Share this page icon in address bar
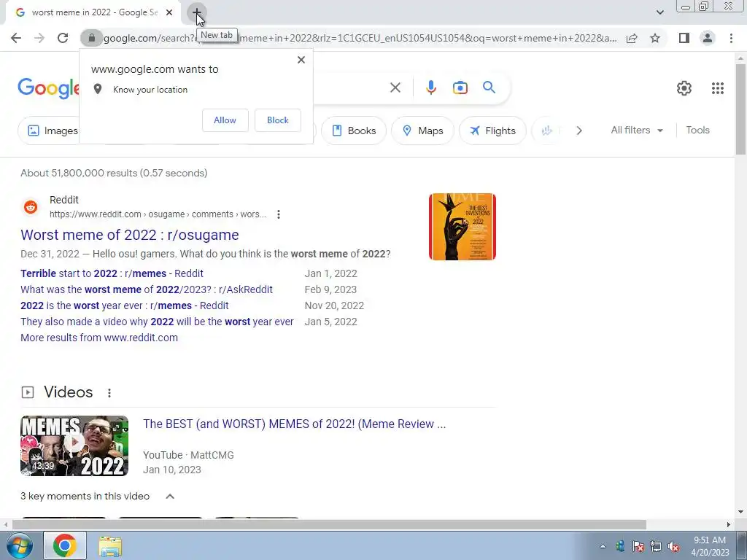747x560 pixels. (632, 38)
